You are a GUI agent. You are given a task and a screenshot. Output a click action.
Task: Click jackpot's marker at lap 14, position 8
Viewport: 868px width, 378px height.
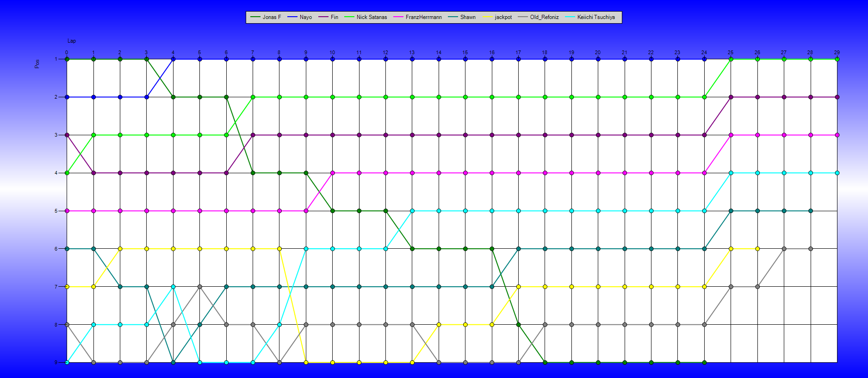coord(439,325)
